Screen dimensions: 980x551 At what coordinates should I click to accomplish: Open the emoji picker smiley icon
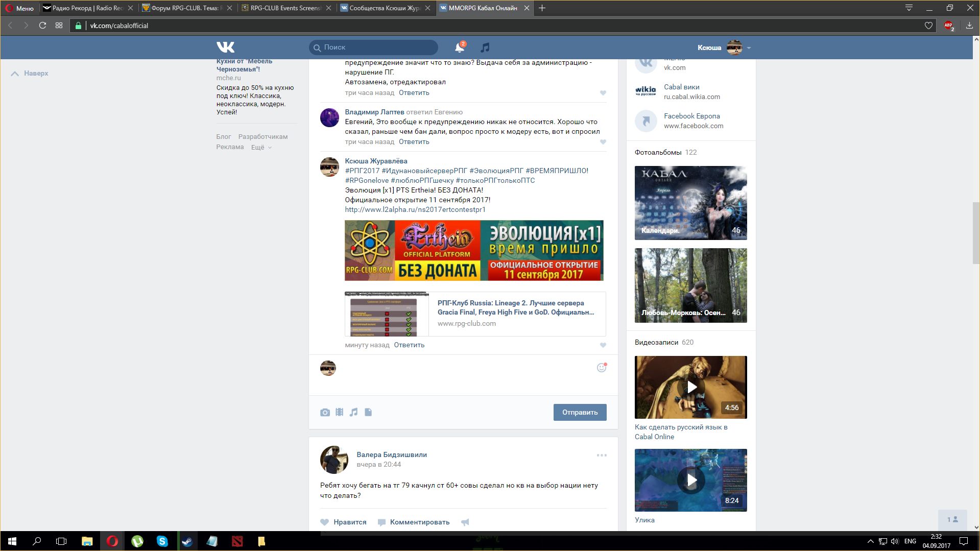click(x=602, y=368)
